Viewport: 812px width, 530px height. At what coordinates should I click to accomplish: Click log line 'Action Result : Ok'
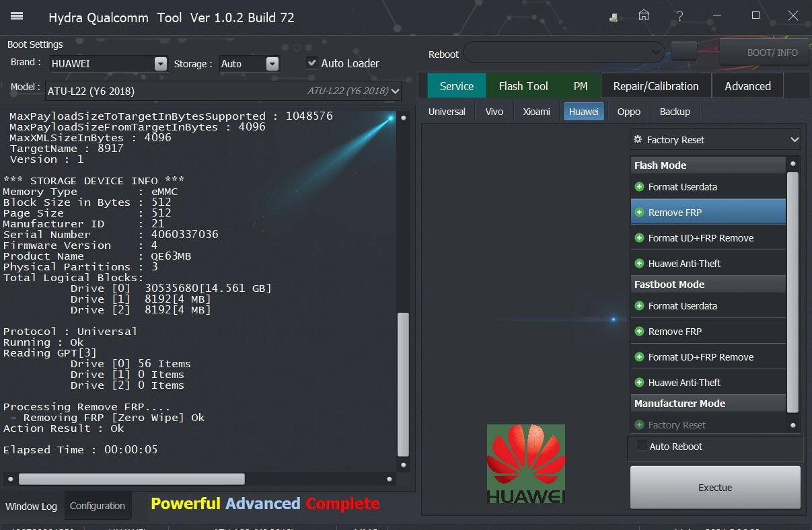(64, 428)
